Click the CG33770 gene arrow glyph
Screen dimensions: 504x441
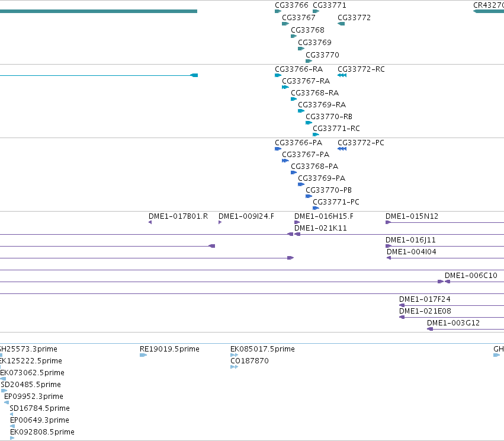pos(309,61)
